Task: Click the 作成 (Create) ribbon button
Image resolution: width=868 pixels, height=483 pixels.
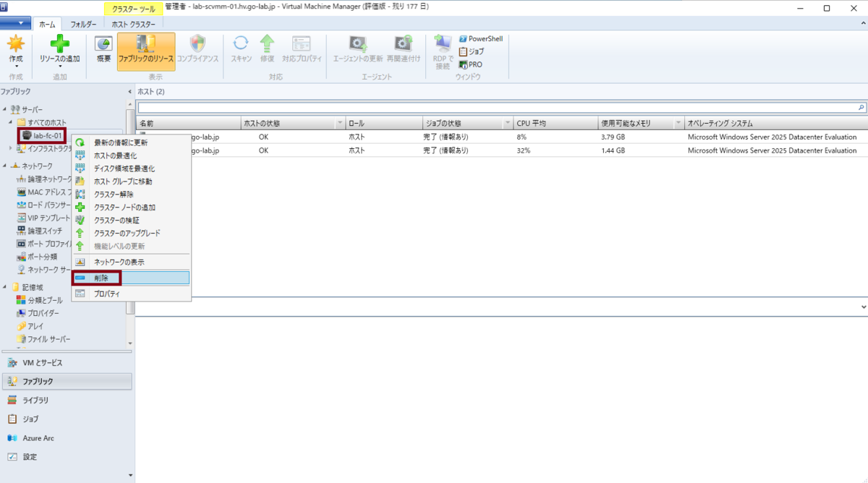Action: pos(16,51)
